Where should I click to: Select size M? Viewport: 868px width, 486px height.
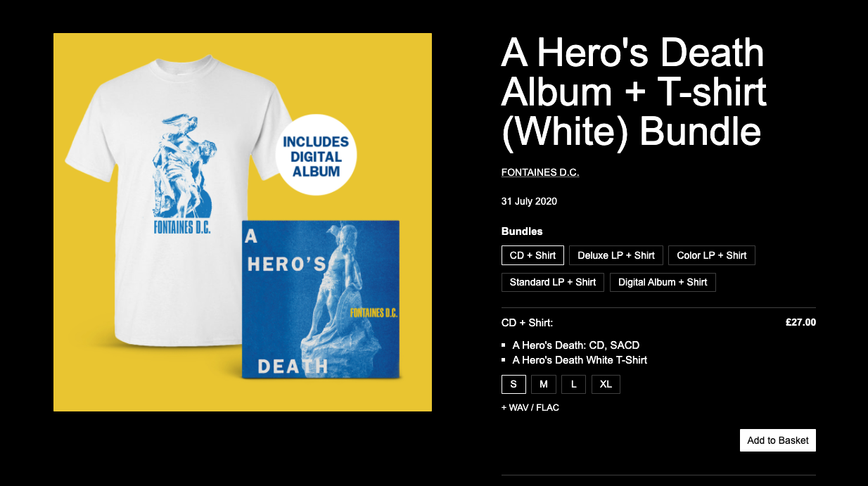[544, 384]
